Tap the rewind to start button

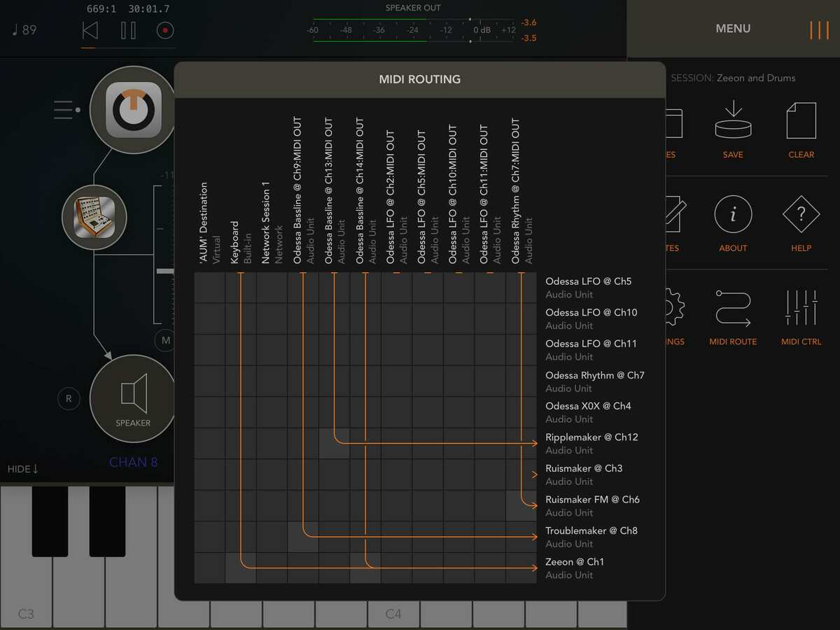[x=90, y=31]
